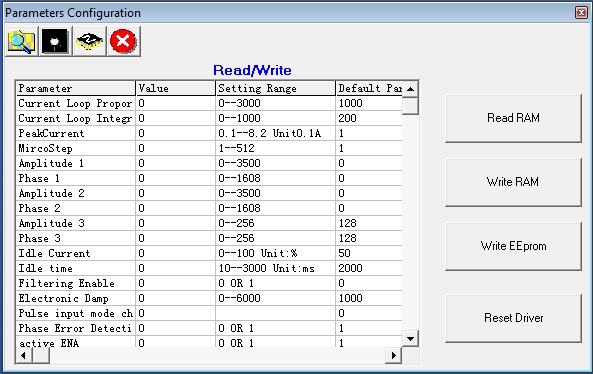
Task: Click the 1--512 setting range cell
Action: [275, 148]
